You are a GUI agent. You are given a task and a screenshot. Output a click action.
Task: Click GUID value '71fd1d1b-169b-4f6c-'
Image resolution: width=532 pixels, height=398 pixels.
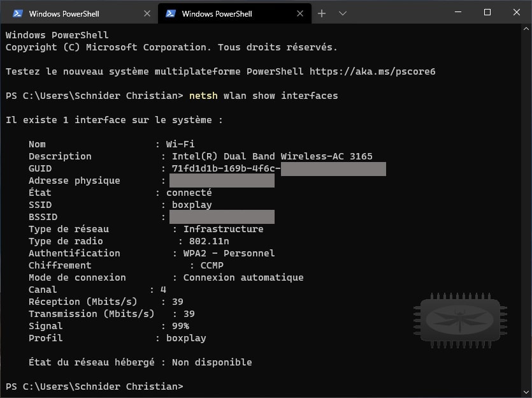pos(226,169)
